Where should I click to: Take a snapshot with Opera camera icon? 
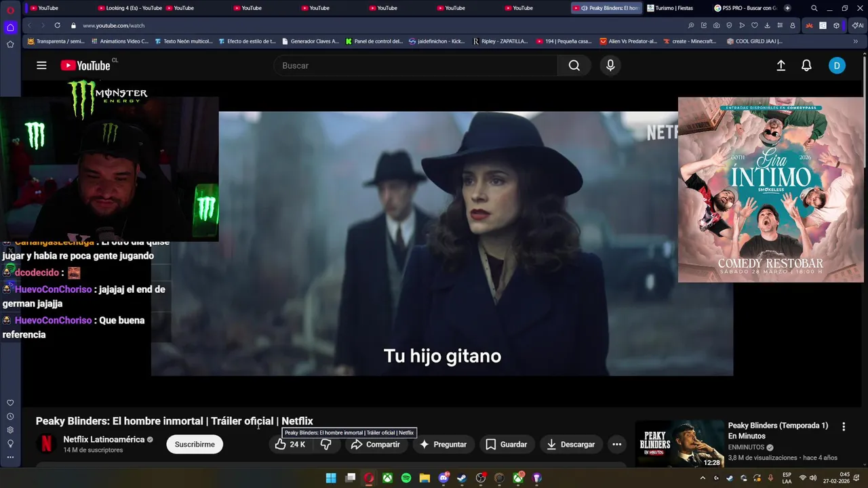(716, 25)
